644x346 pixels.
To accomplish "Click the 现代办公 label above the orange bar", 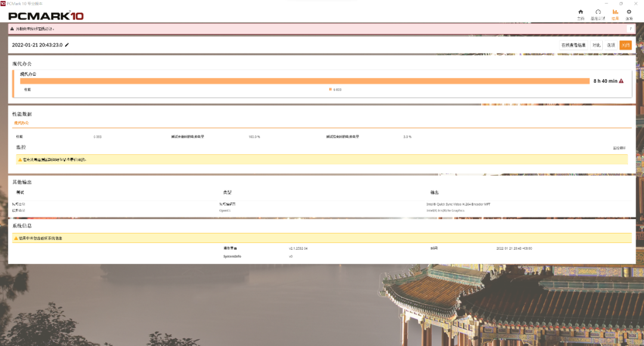I will [28, 74].
